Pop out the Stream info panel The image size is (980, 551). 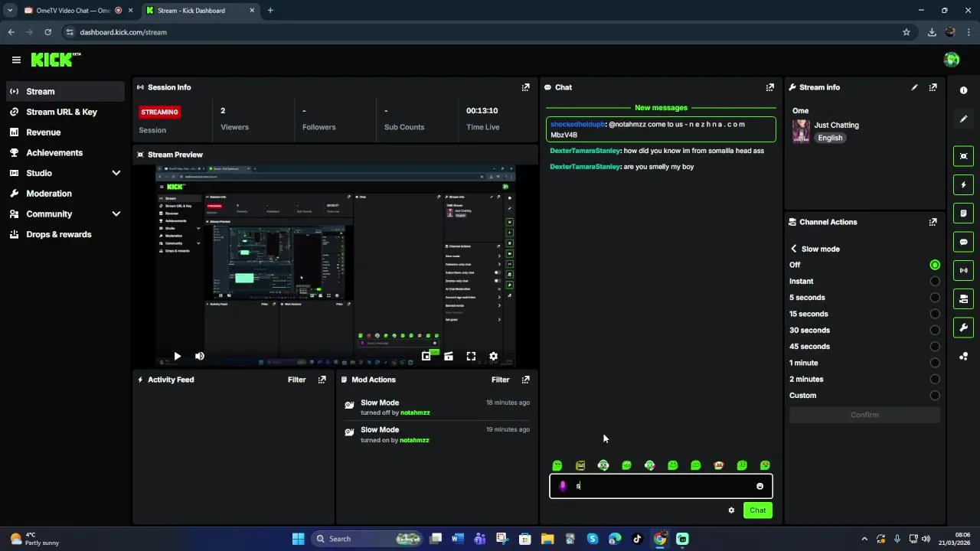933,87
